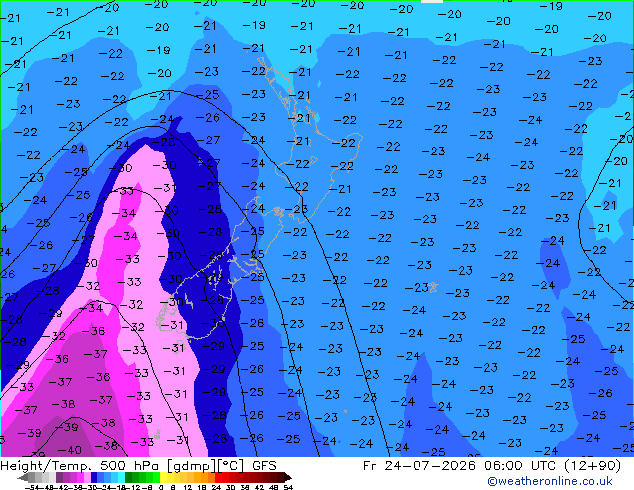Screen dimensions: 634x490
Task: Click the 54 label on the color scale
Action: pos(288,487)
